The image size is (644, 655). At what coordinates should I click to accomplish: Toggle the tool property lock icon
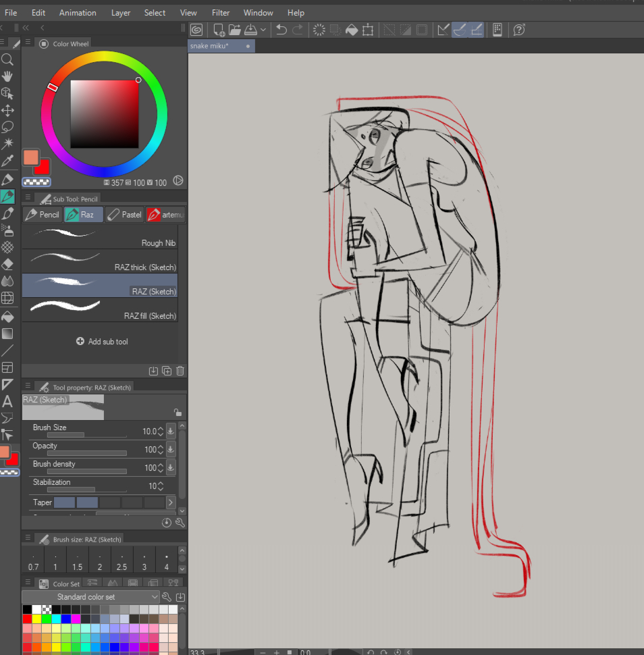177,412
